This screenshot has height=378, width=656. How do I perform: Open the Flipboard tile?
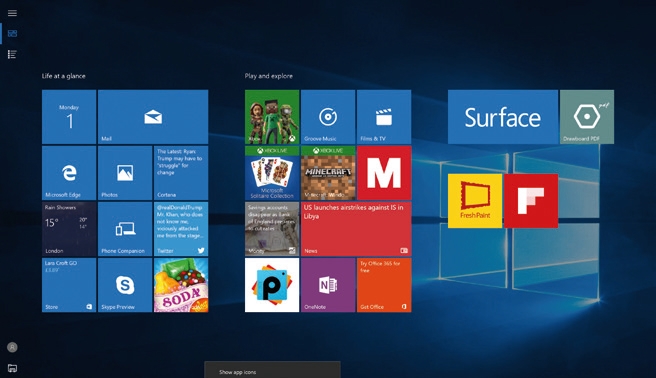tap(531, 201)
